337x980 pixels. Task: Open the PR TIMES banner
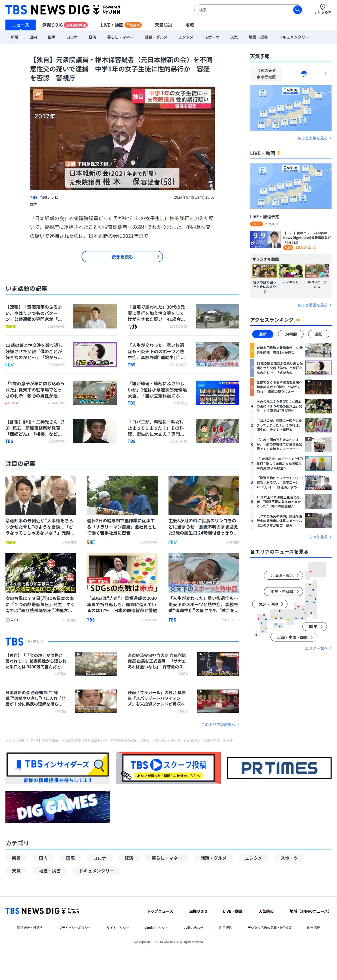(x=279, y=768)
